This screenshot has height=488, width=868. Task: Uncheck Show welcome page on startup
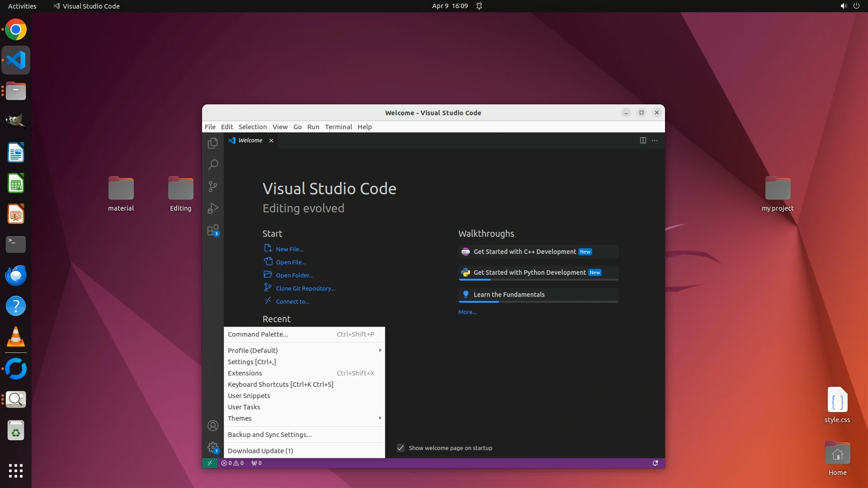coord(401,448)
